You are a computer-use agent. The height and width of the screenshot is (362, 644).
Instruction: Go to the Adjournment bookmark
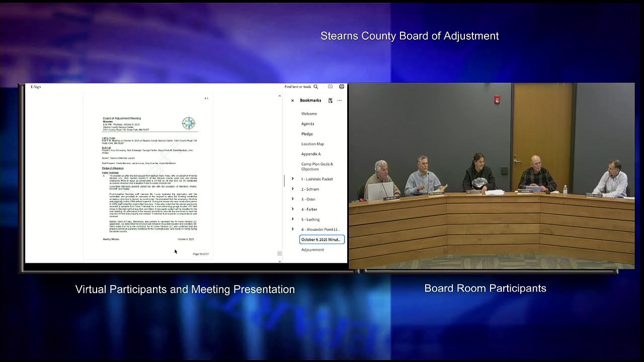(312, 249)
